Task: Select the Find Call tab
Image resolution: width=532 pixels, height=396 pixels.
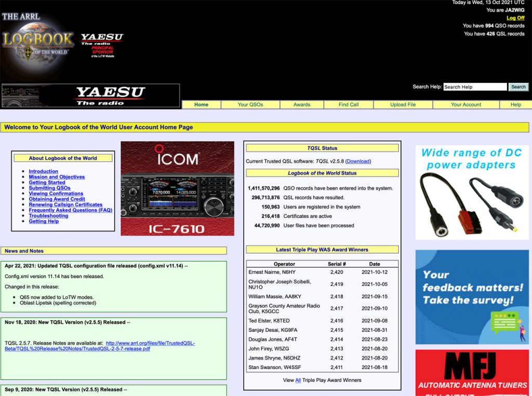Action: (x=349, y=104)
